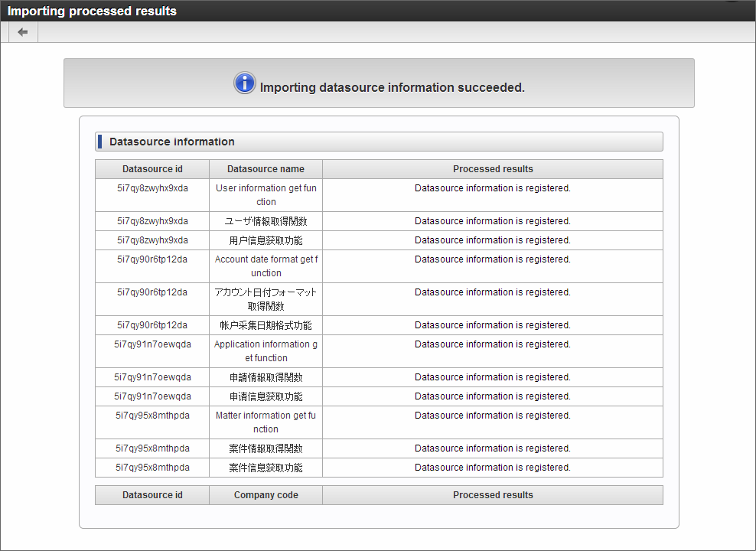Select the 'User information get function' cell
This screenshot has height=551, width=756.
pyautogui.click(x=266, y=195)
